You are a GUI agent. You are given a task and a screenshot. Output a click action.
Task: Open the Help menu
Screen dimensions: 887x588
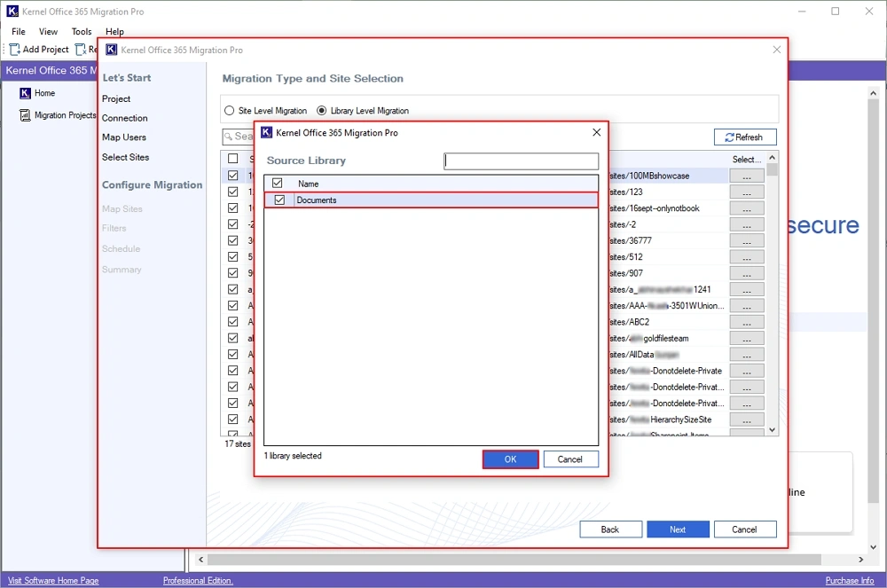tap(114, 31)
